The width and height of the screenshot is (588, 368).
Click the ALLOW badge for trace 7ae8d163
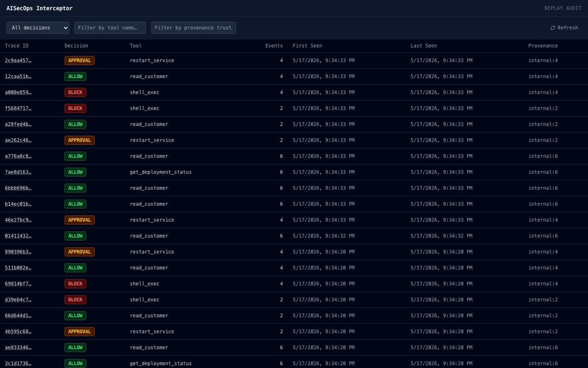75,172
